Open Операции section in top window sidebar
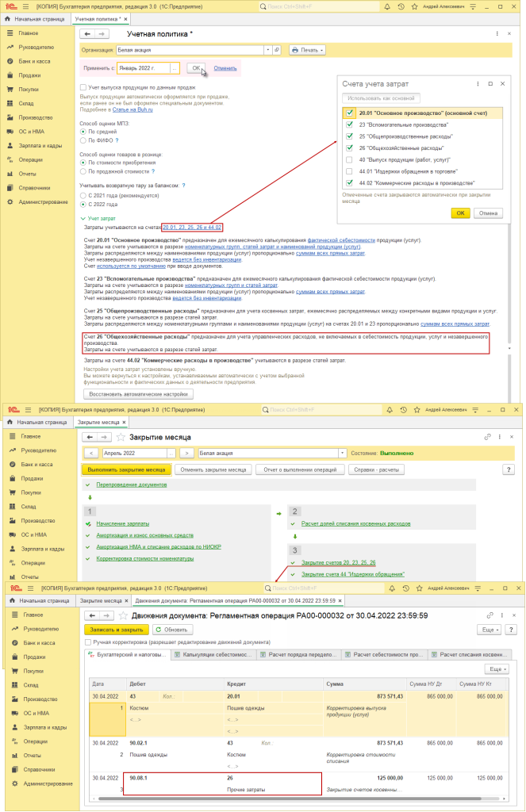The width and height of the screenshot is (526, 812). [31, 159]
